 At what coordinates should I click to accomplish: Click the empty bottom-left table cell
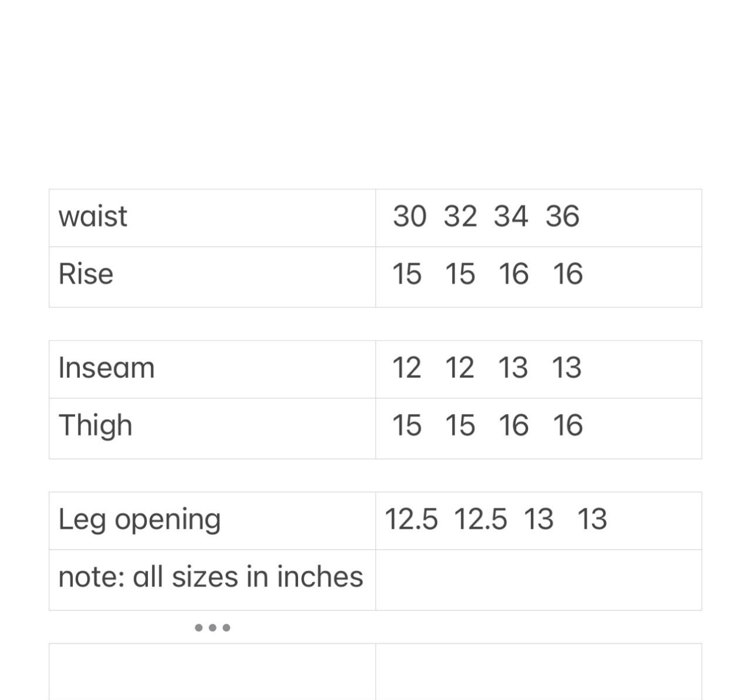(212, 671)
